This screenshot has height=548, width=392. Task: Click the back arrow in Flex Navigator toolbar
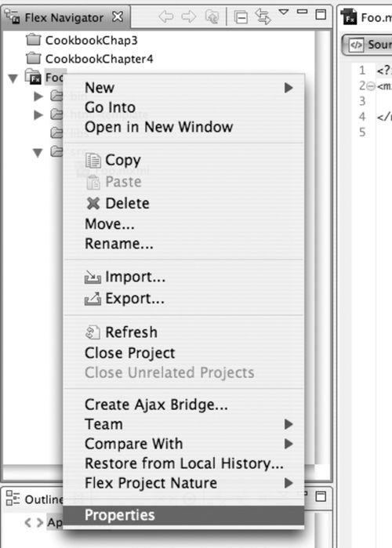tap(166, 16)
